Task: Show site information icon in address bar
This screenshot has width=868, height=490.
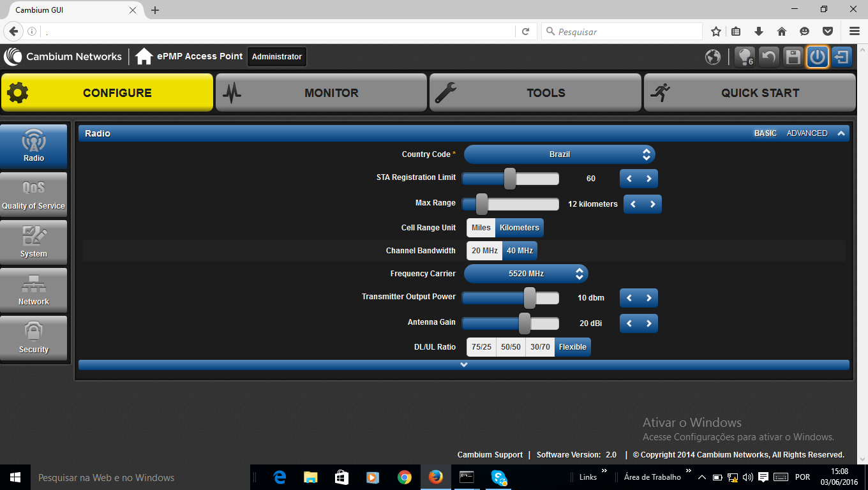Action: point(32,31)
